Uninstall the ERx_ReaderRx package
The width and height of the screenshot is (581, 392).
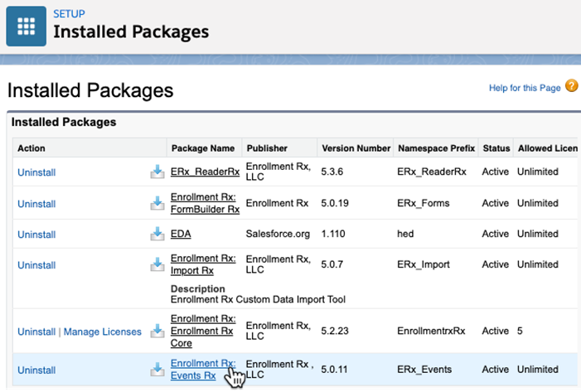click(36, 172)
